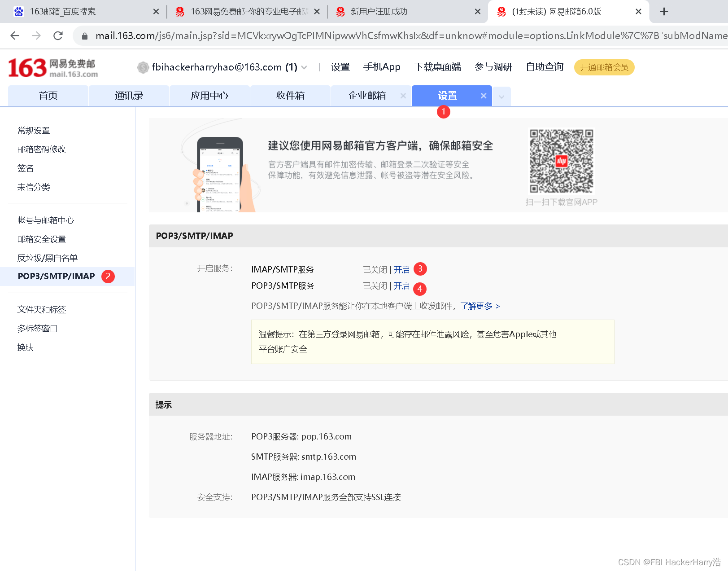The image size is (728, 571).
Task: Enable IMAP/SMTP服务 via 开启 link
Action: click(x=401, y=270)
